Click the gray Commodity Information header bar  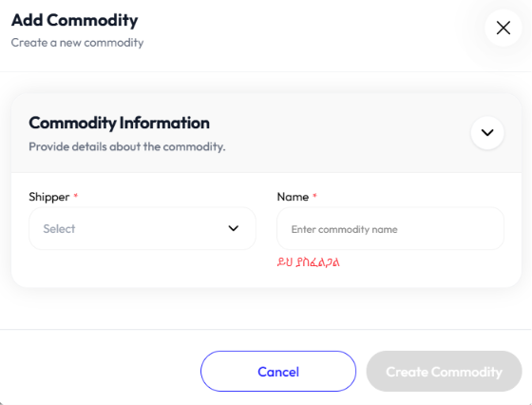pos(266,133)
